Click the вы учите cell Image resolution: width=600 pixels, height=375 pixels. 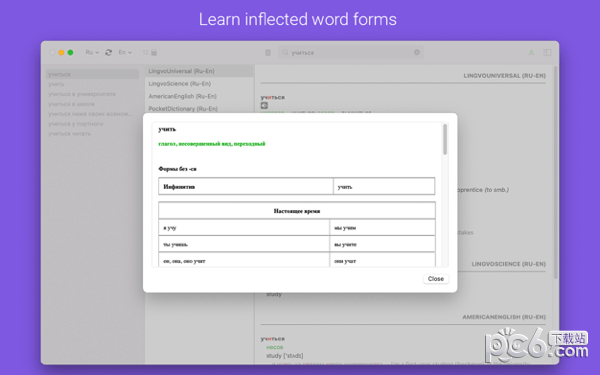tap(382, 244)
